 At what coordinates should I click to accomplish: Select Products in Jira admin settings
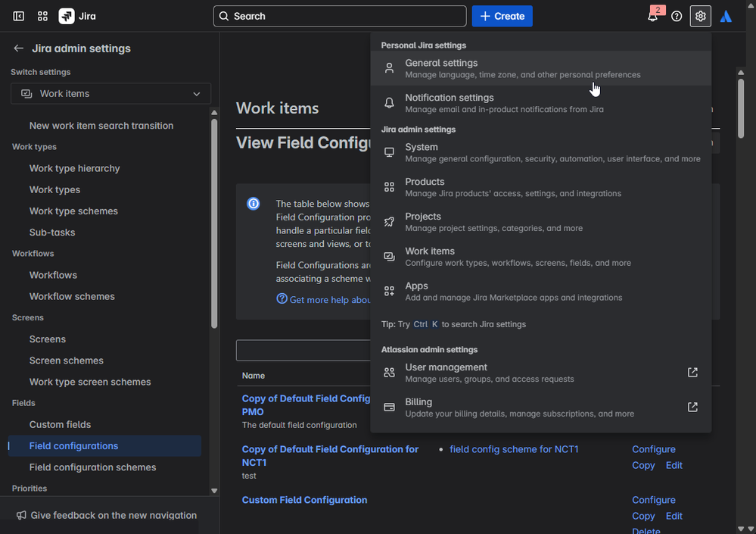tap(541, 187)
